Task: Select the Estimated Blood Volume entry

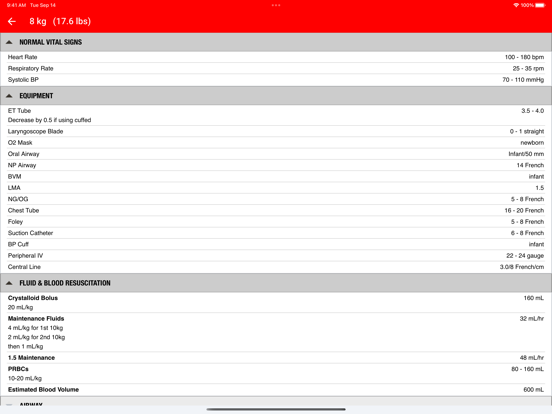Action: point(276,390)
